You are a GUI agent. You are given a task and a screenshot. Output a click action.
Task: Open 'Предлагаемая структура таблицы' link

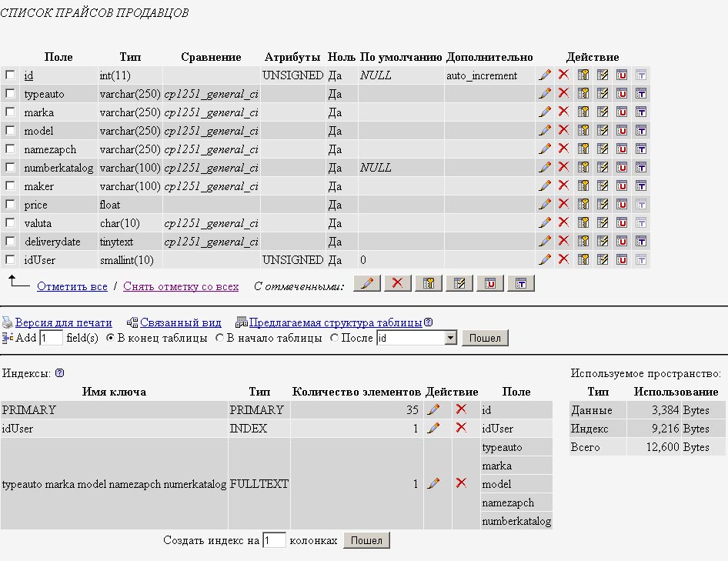(x=335, y=322)
